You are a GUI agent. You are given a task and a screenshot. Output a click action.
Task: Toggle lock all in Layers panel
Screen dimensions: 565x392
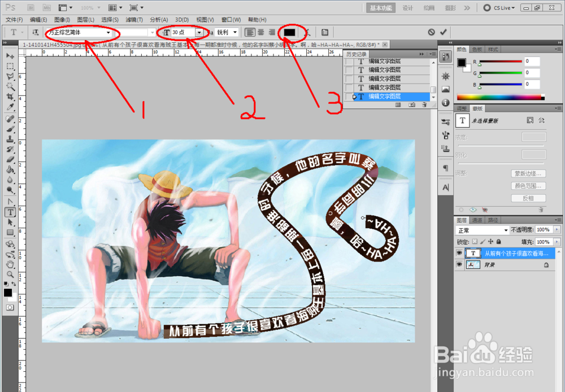[499, 242]
